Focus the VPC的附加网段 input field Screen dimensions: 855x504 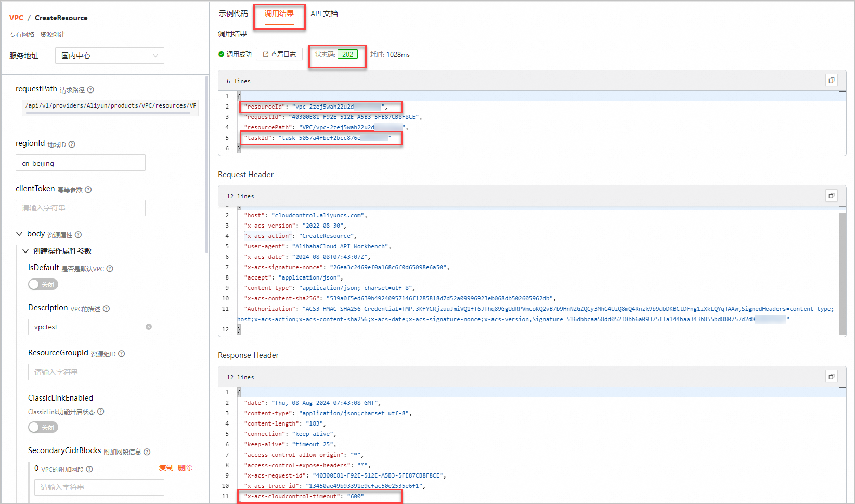[99, 487]
